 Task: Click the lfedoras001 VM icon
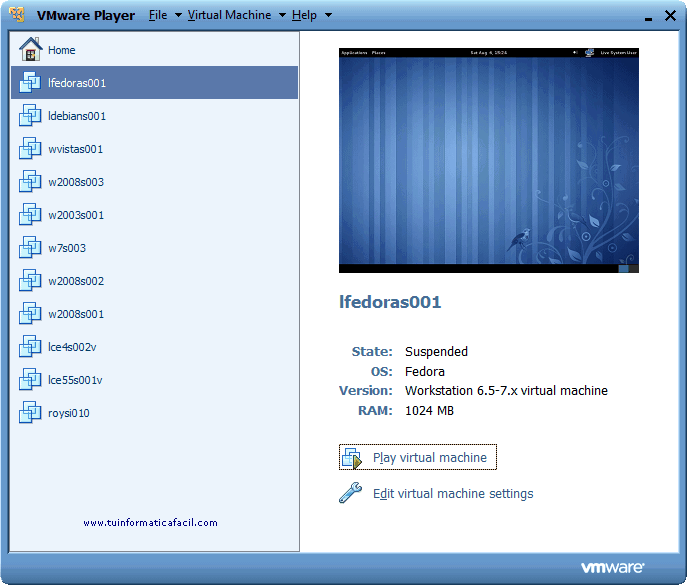[30, 82]
